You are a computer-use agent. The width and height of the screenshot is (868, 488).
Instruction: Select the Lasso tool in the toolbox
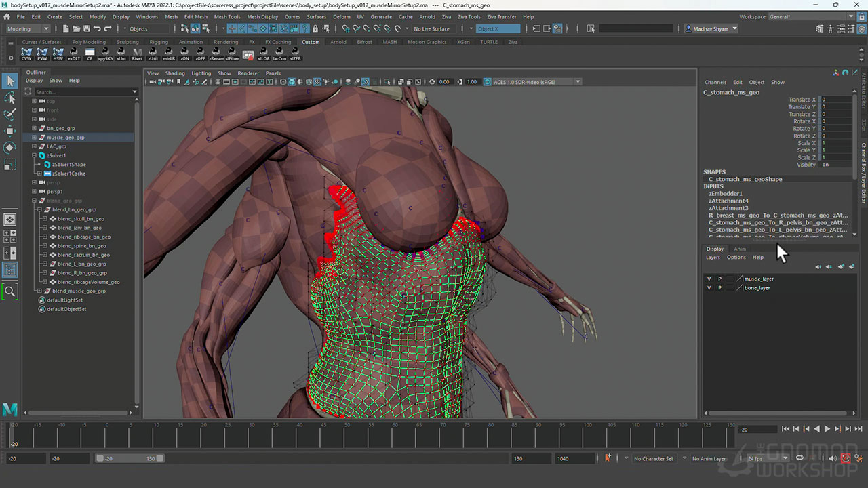pyautogui.click(x=10, y=98)
